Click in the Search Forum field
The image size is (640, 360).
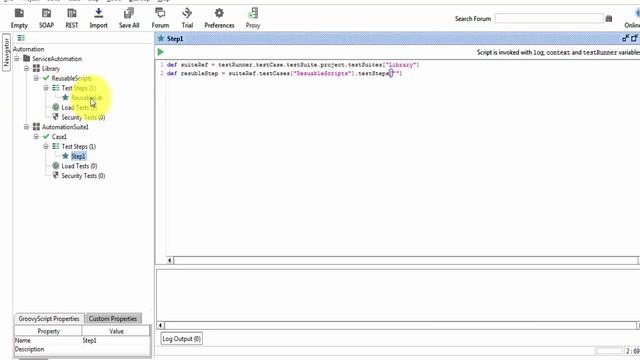point(549,19)
